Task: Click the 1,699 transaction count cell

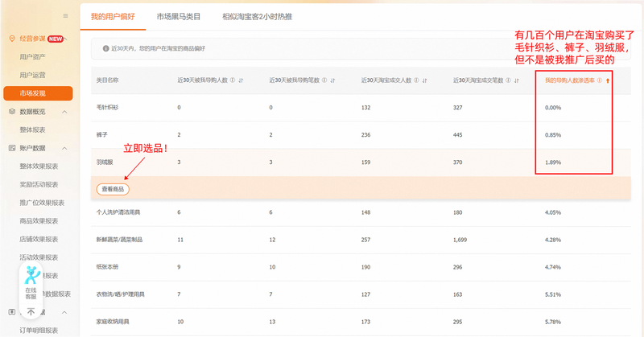Action: pos(460,240)
